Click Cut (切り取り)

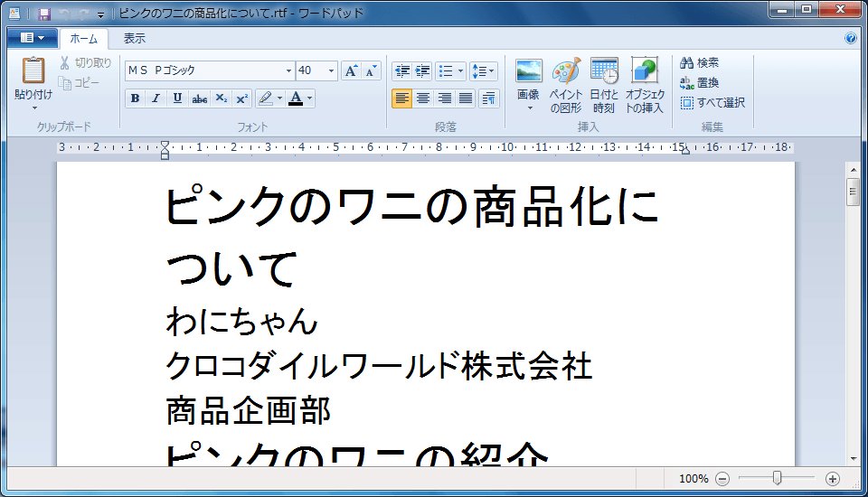(x=86, y=63)
